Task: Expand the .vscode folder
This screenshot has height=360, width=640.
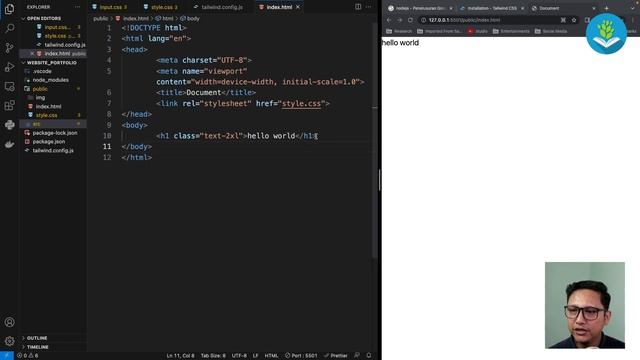Action: click(42, 71)
